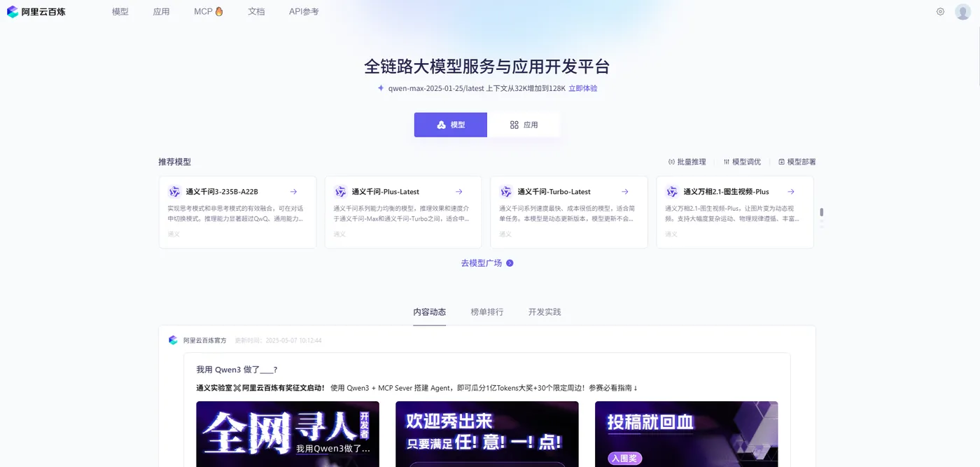Viewport: 980px width, 467px height.
Task: Open the API参考 navigation item
Action: (x=304, y=12)
